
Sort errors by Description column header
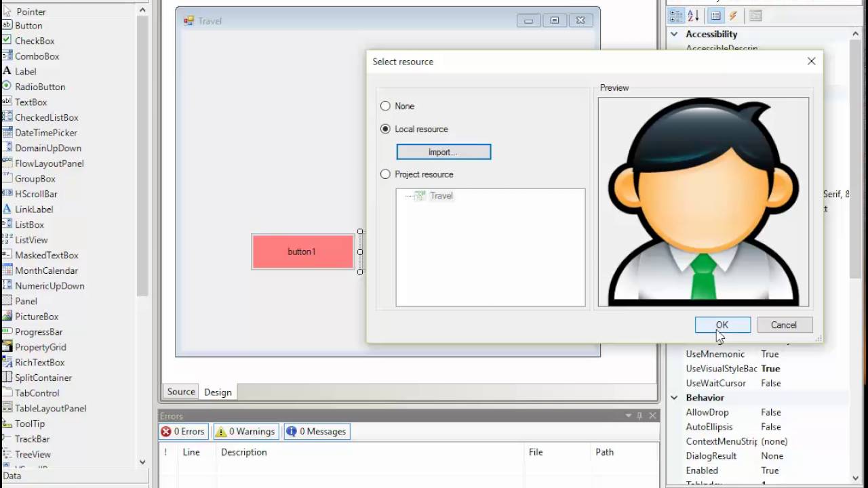tap(372, 452)
